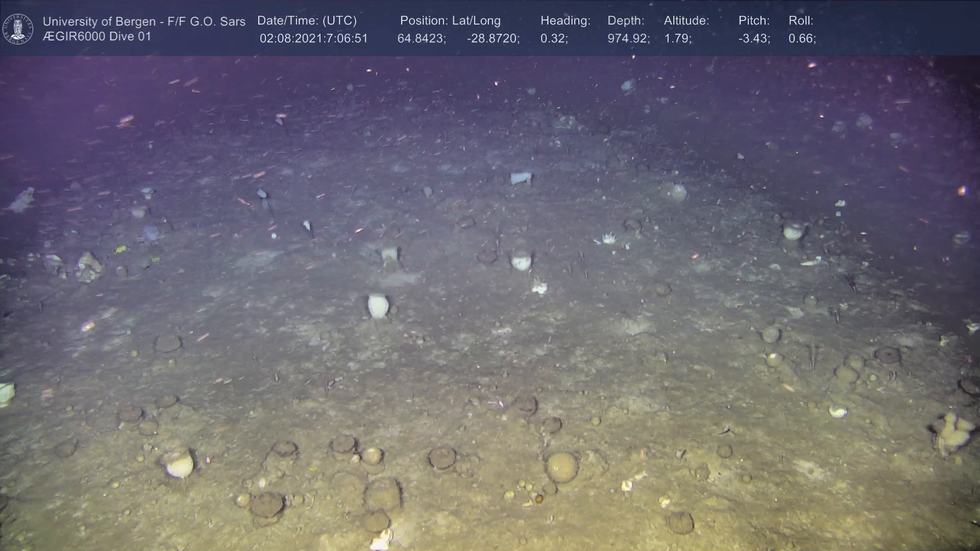Click the University of Bergen logo
Screen dimensions: 980x551
pyautogui.click(x=18, y=29)
